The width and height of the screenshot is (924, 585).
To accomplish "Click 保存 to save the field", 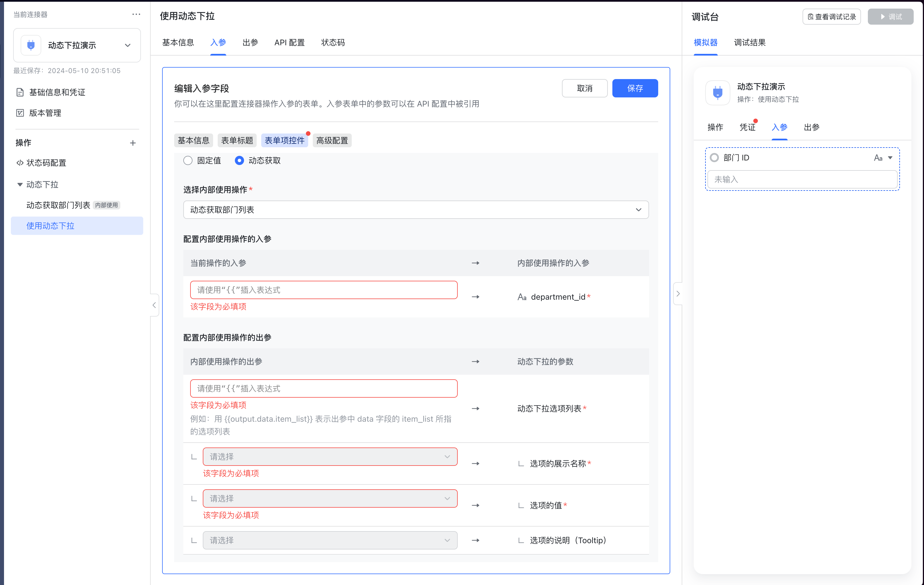I will (x=635, y=88).
